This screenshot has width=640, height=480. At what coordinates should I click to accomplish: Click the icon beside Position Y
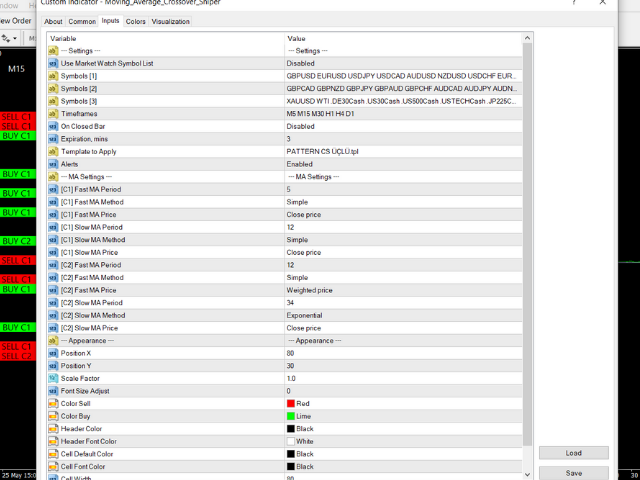click(53, 366)
